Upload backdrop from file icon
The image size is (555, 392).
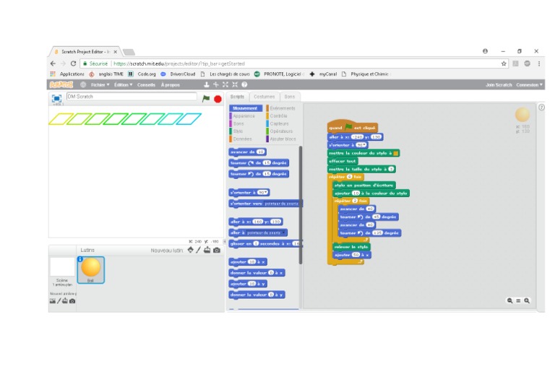pyautogui.click(x=65, y=301)
